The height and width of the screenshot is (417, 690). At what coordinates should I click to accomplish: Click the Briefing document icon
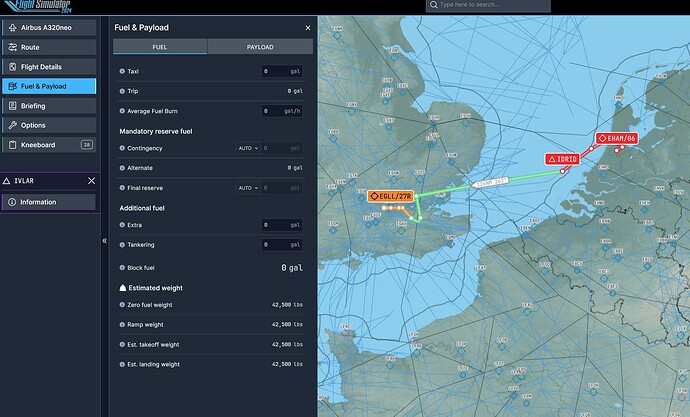12,106
